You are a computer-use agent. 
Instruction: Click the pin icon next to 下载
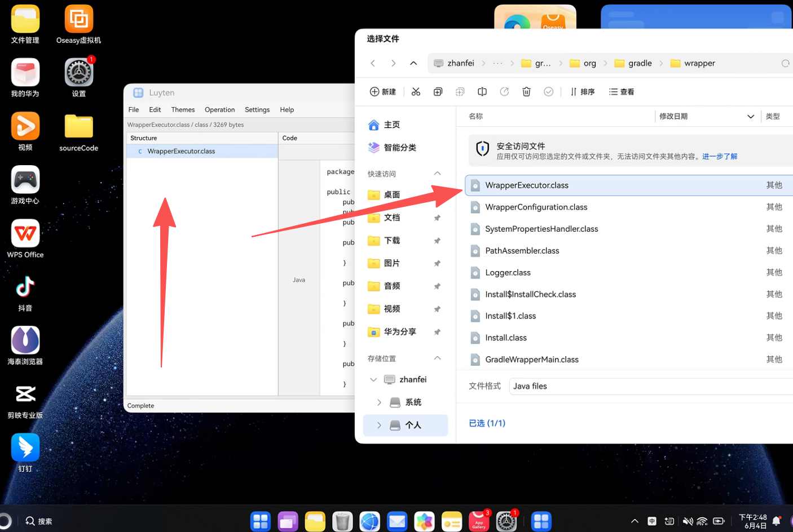point(437,241)
